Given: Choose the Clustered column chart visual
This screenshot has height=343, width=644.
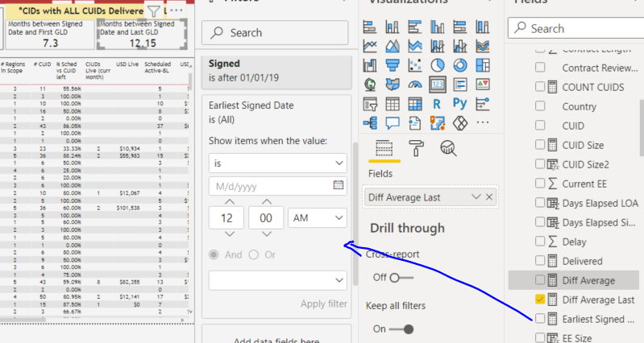Looking at the screenshot, I should 438,27.
